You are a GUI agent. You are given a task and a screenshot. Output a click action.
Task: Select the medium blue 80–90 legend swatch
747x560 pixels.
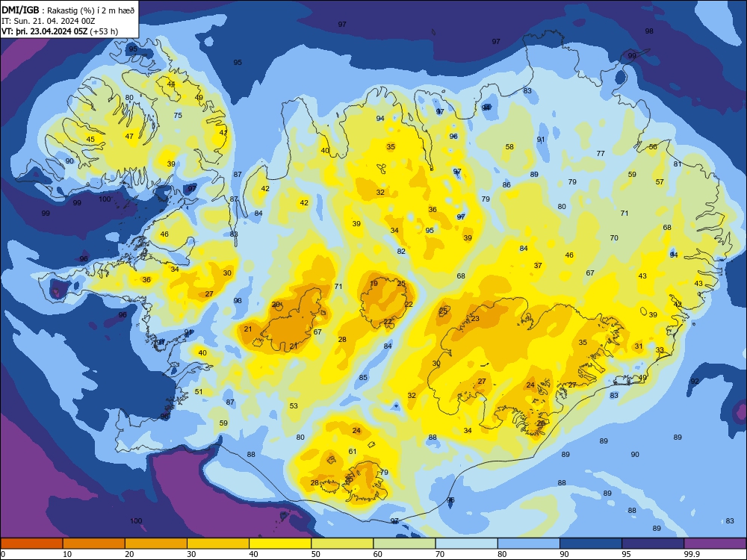pos(529,544)
